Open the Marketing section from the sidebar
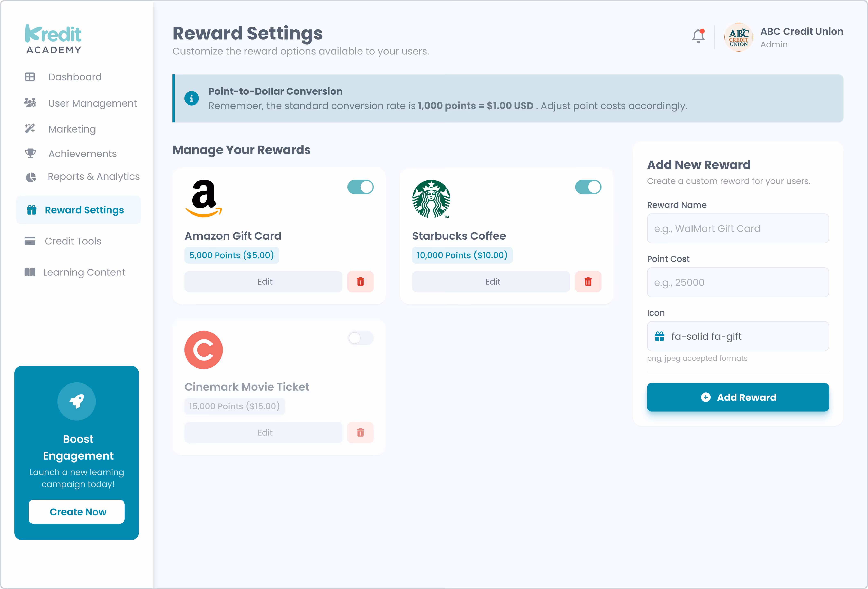 tap(72, 129)
